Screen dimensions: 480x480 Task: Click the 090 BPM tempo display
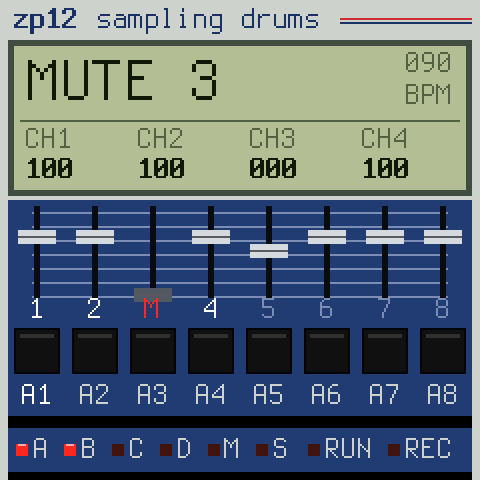[x=428, y=78]
